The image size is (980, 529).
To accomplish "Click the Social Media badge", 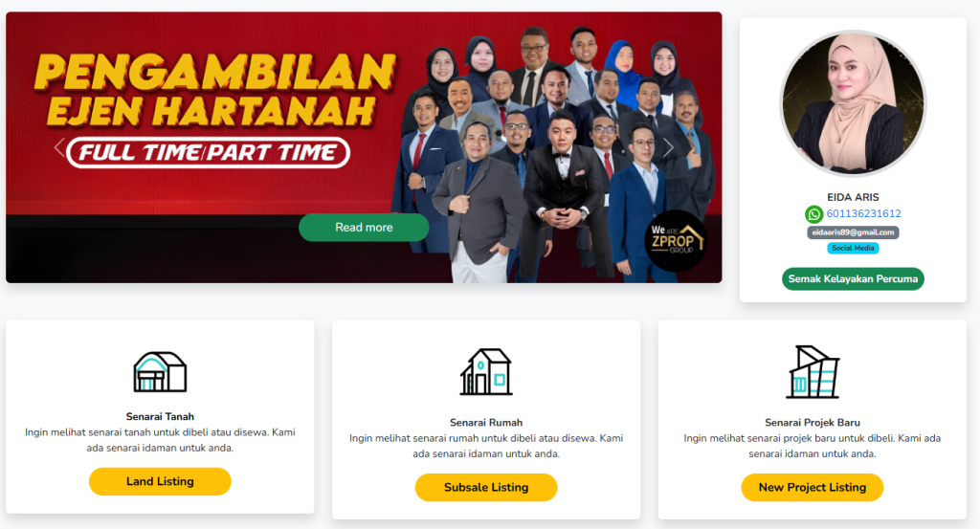I will (x=853, y=248).
